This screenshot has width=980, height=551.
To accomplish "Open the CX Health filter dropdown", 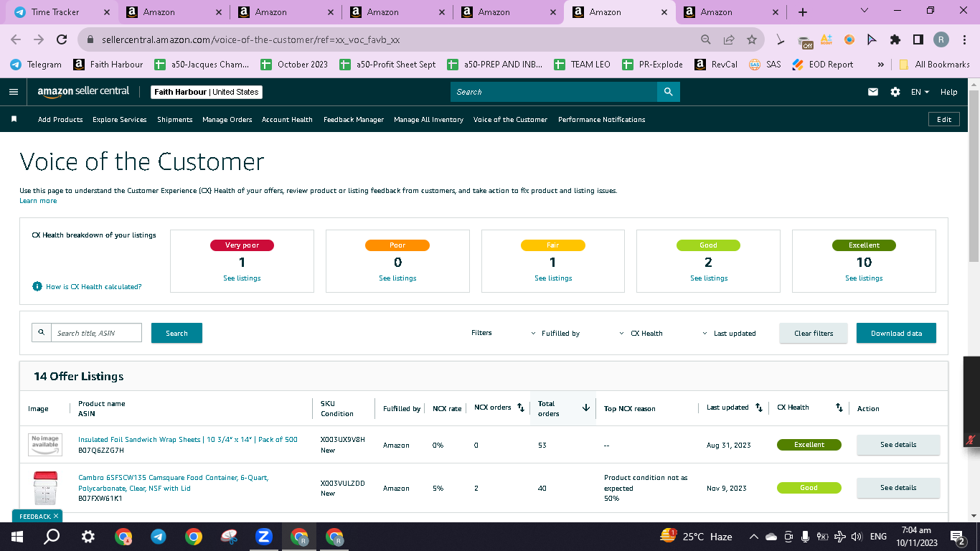I will click(641, 333).
